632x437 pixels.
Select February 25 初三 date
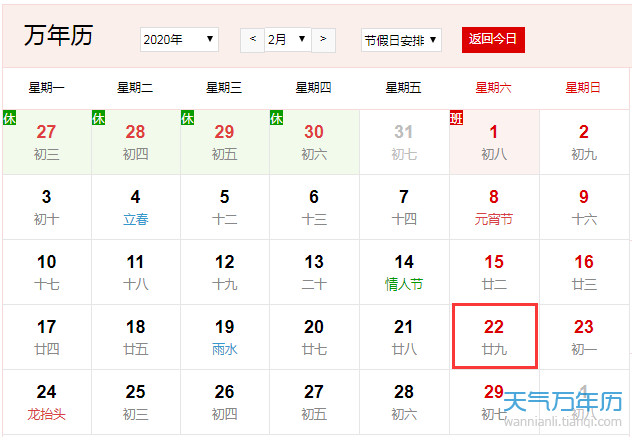[x=136, y=402]
